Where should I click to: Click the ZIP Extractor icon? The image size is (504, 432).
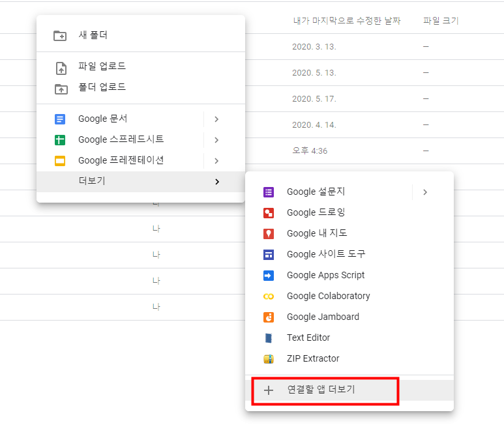(x=269, y=359)
